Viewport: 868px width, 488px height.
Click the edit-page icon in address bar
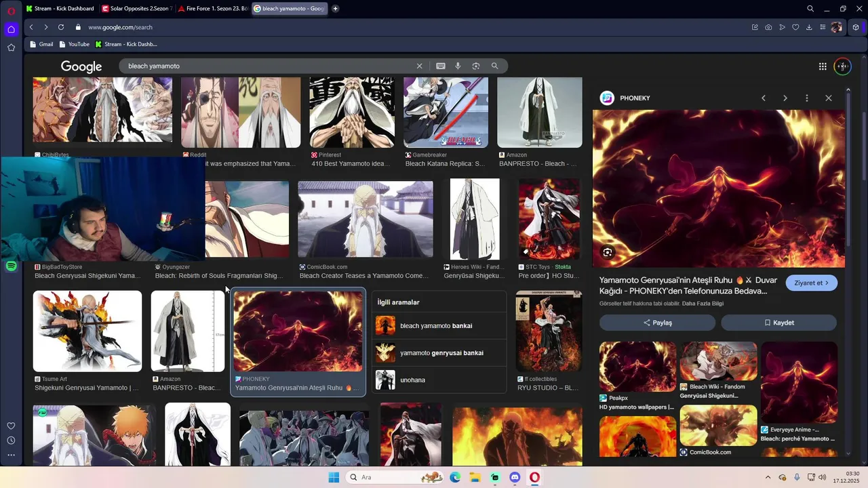(x=755, y=27)
